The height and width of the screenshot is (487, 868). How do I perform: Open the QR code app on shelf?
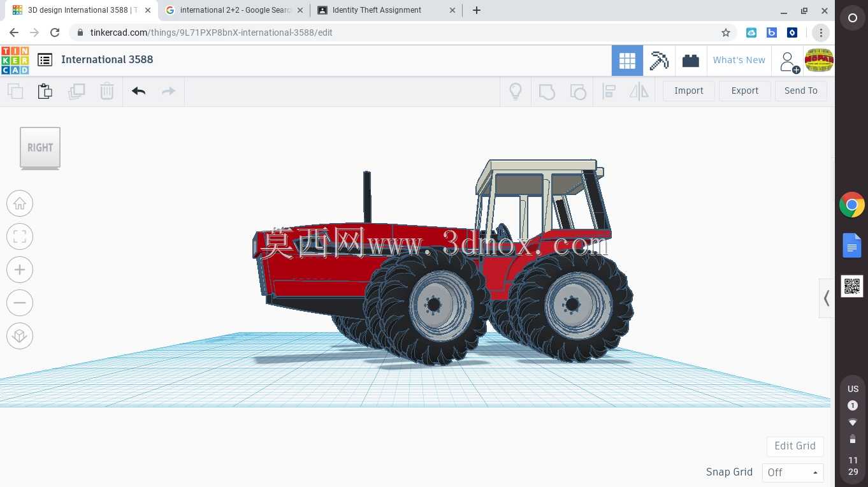click(852, 286)
